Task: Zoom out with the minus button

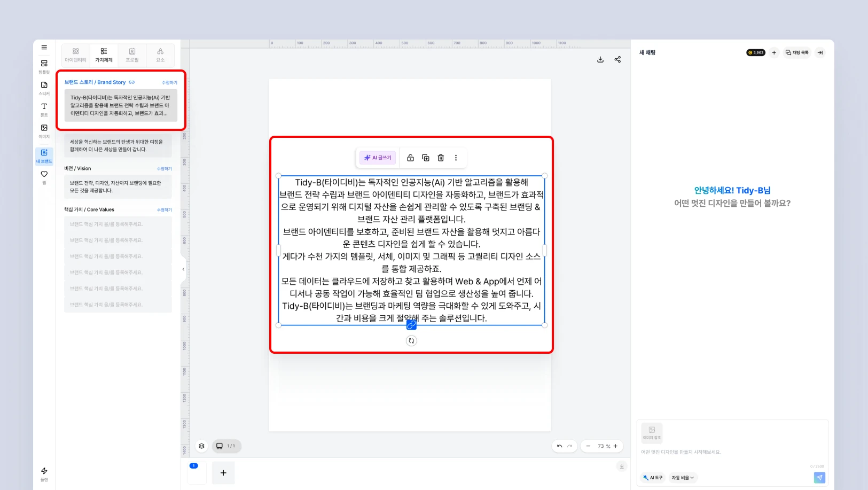Action: pyautogui.click(x=588, y=446)
